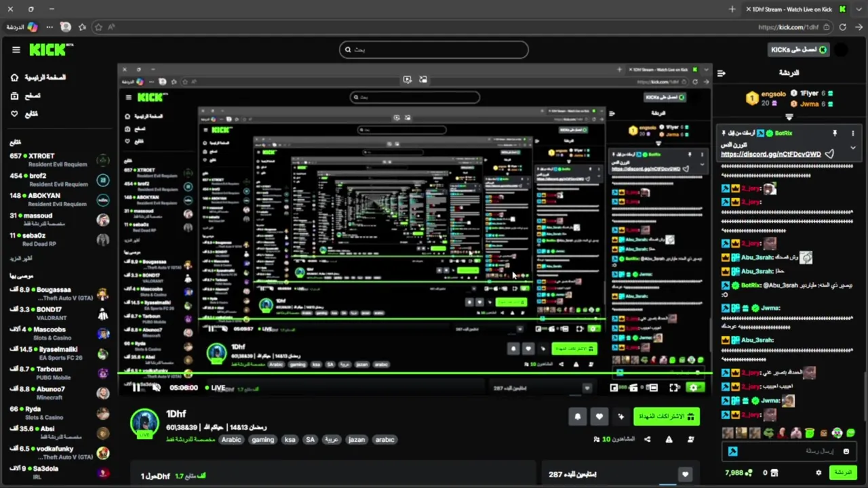Select the ksa tag
Image resolution: width=868 pixels, height=488 pixels.
290,440
